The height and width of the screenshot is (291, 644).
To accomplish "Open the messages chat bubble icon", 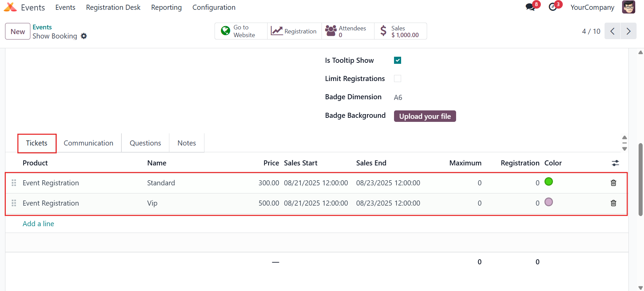I will coord(530,7).
